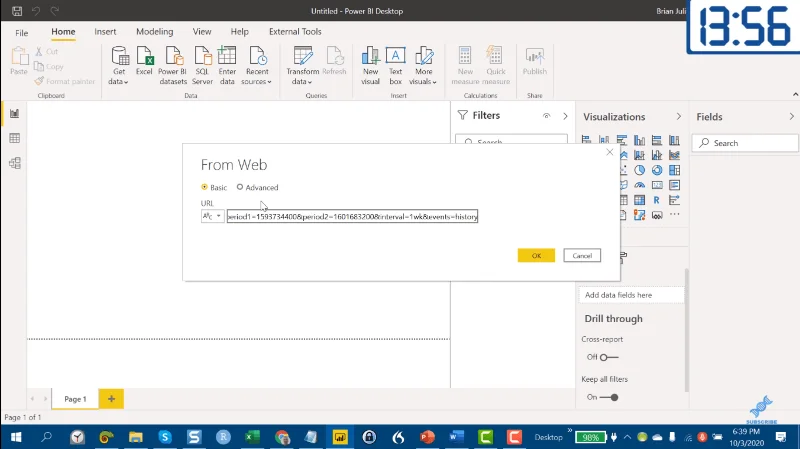Open the Recent sources dropdown
This screenshot has width=800, height=449.
257,65
